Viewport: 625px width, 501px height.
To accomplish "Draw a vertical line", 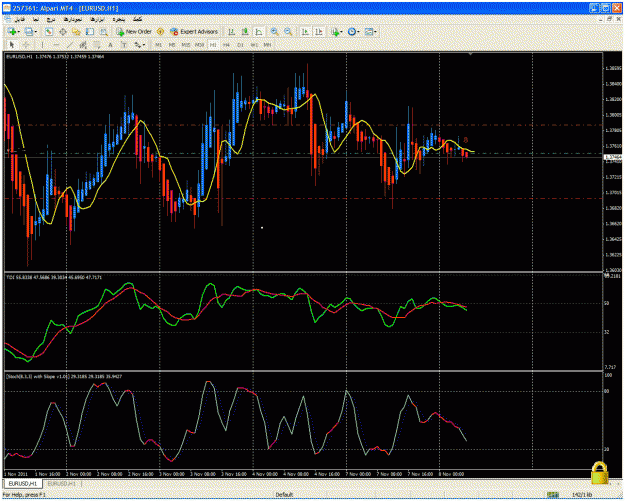I will pos(42,45).
